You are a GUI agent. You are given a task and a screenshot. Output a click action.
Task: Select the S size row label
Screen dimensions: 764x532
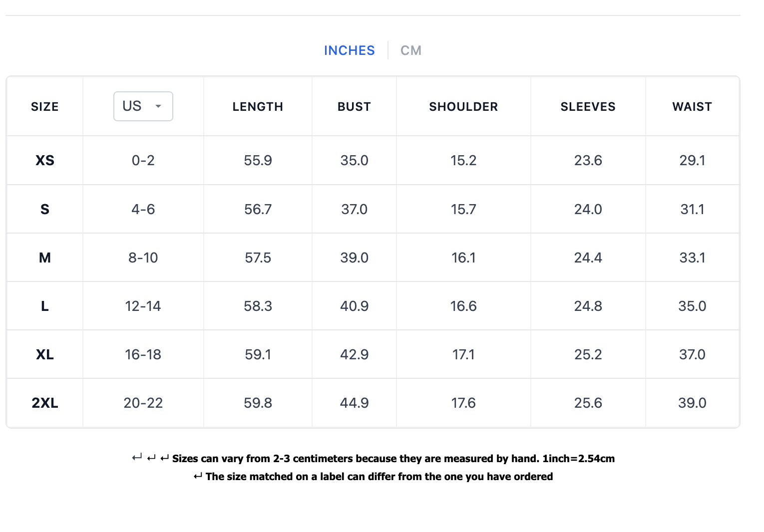point(45,209)
